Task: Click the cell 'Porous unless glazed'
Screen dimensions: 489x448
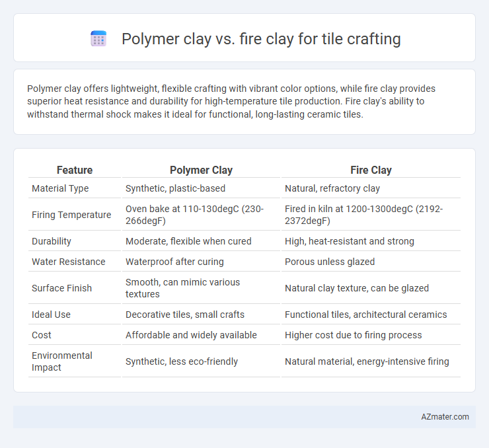Action: point(330,262)
